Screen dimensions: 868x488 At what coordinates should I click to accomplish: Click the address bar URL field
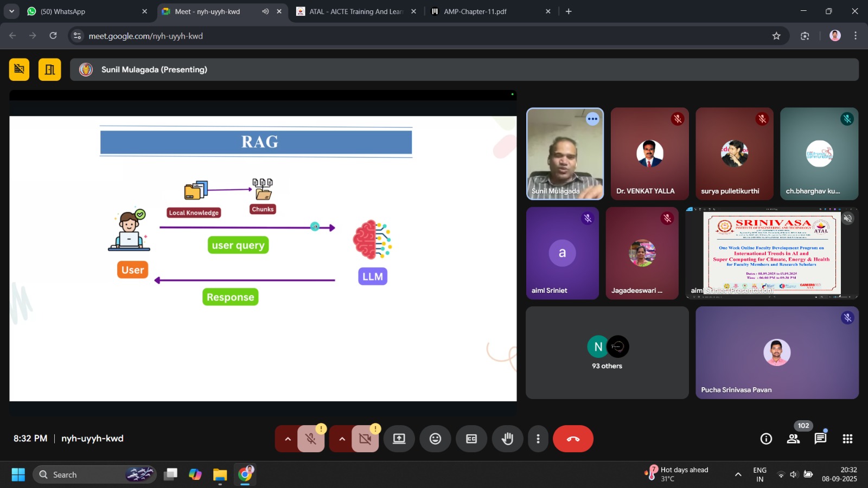pos(429,36)
